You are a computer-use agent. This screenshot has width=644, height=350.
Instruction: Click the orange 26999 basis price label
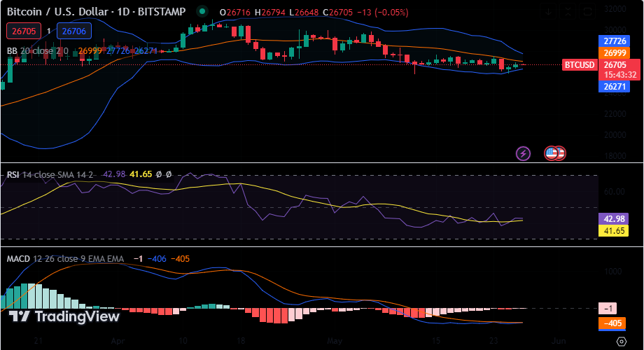[x=615, y=53]
